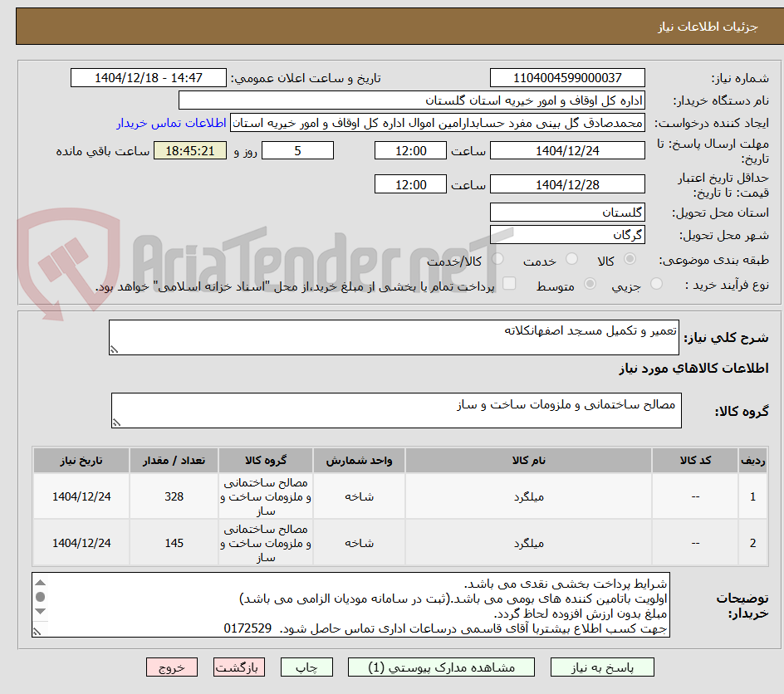This screenshot has width=784, height=694.
Task: Click quantity cell 145
Action: [x=174, y=543]
